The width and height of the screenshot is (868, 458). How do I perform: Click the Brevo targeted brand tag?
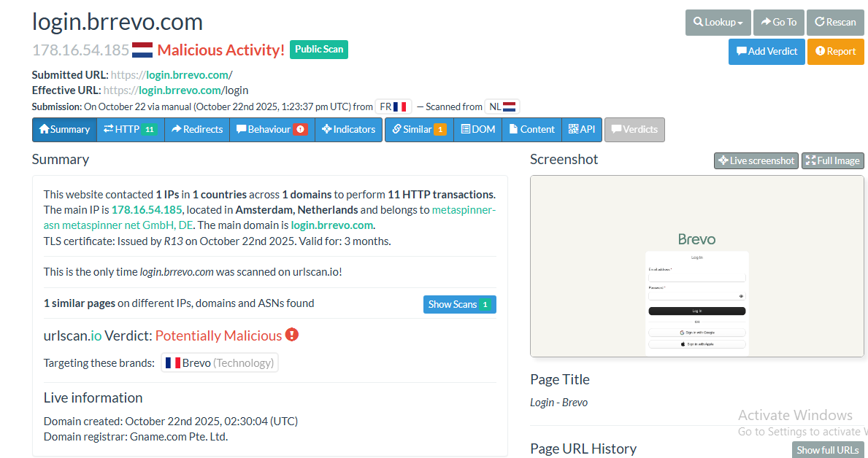[x=219, y=363]
